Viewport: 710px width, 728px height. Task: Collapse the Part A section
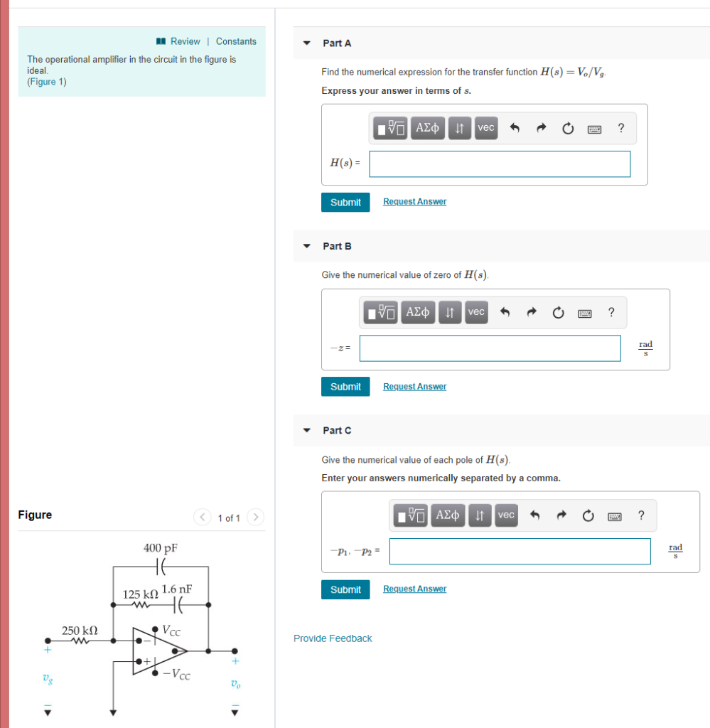[306, 43]
